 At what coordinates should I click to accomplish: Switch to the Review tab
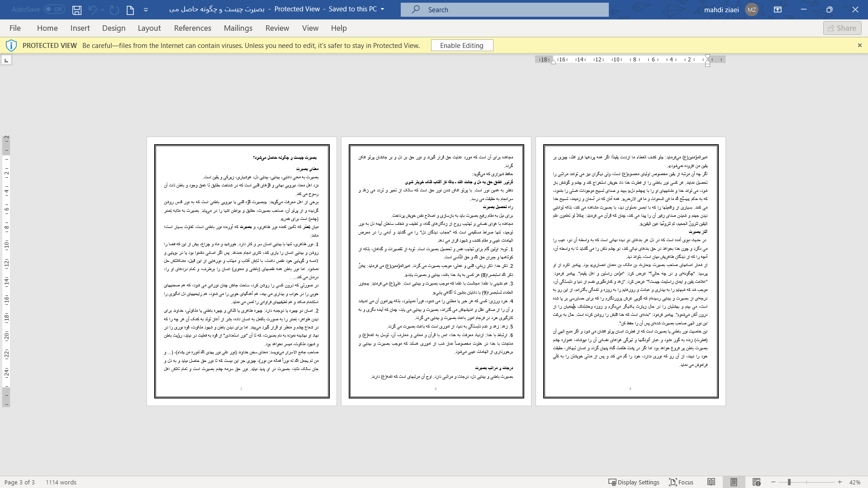click(x=277, y=28)
